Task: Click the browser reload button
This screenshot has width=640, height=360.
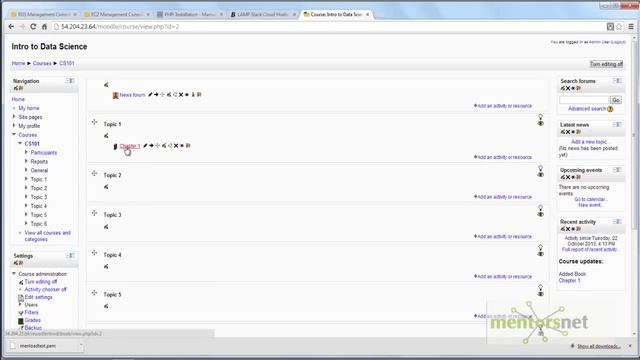Action: [33, 27]
